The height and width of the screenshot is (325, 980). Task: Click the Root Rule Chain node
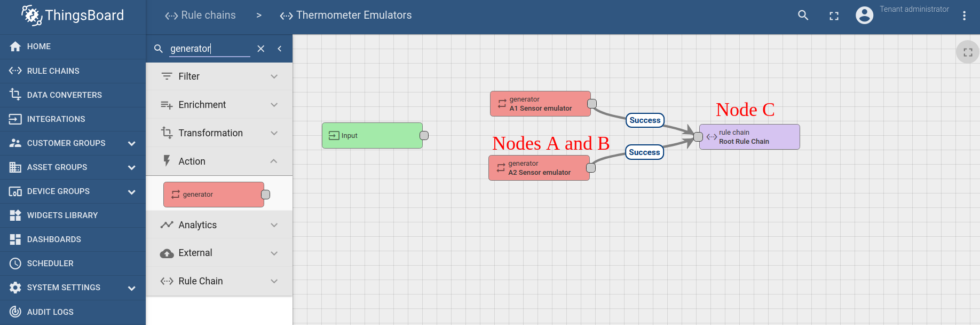click(x=749, y=137)
